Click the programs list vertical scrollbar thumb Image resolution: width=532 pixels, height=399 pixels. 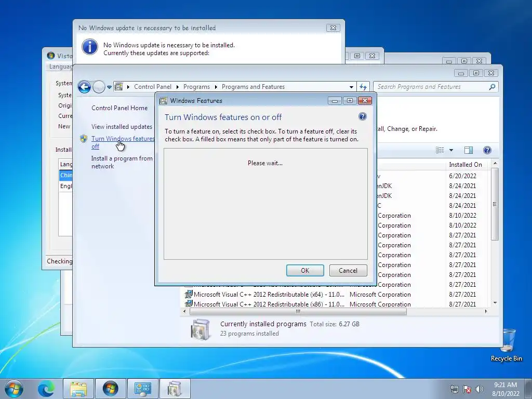pyautogui.click(x=495, y=204)
